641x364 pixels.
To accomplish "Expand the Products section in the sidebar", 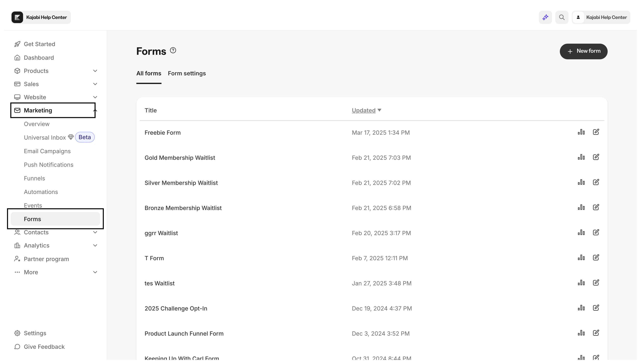I will coord(95,71).
